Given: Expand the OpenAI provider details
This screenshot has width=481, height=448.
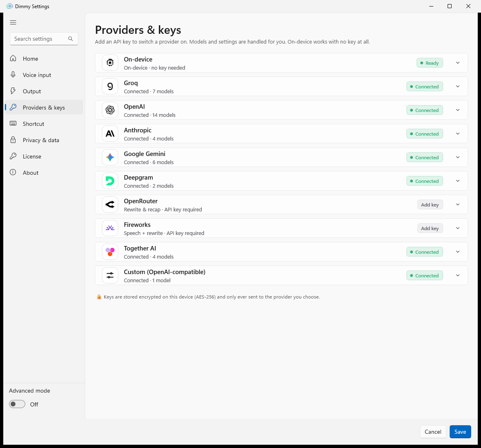Looking at the screenshot, I should [458, 110].
